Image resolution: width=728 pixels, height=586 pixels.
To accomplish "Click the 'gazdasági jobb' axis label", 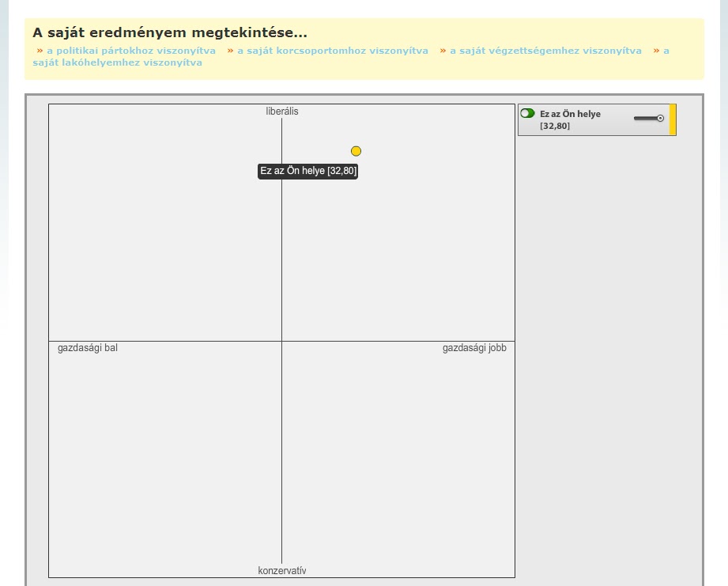I will coord(474,348).
